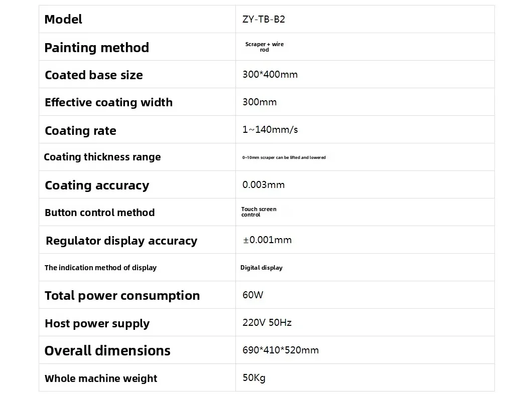This screenshot has width=532, height=394.
Task: Select the 1~140mm/s coating rate value
Action: [270, 130]
